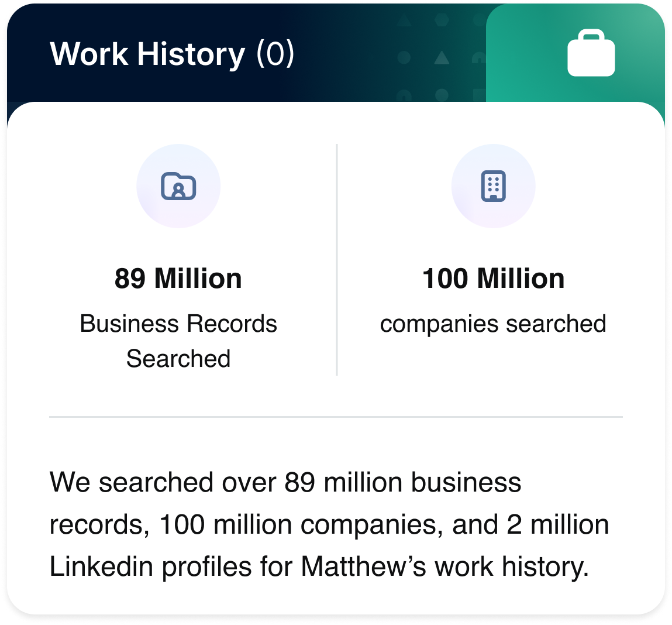Click the faint hexagon shape in header

442,20
